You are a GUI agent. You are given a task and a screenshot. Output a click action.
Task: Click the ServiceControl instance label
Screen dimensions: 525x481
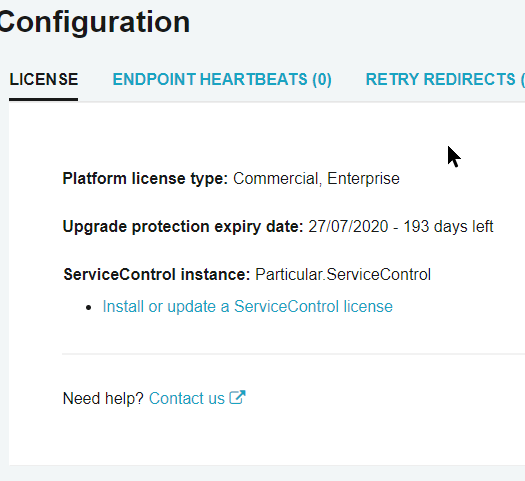coord(157,274)
